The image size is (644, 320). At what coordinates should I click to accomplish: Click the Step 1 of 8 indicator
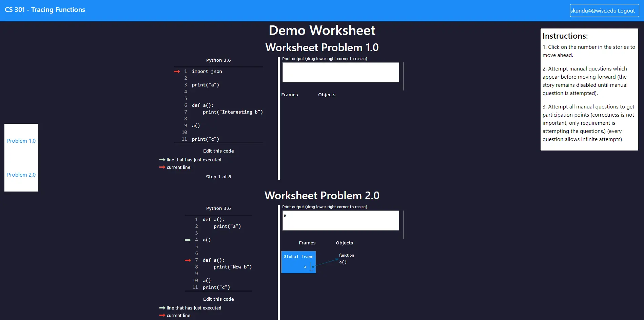pyautogui.click(x=218, y=177)
